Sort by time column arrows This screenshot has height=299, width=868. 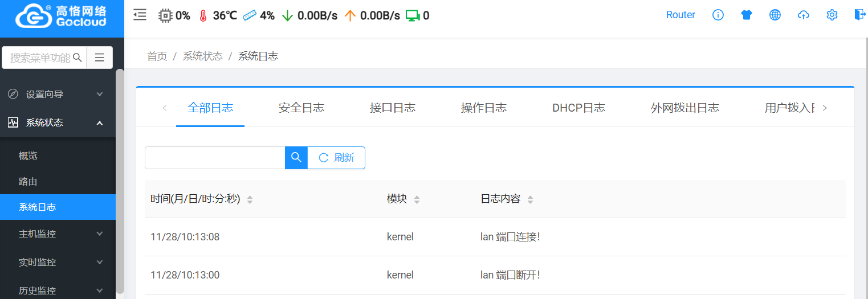pos(250,199)
